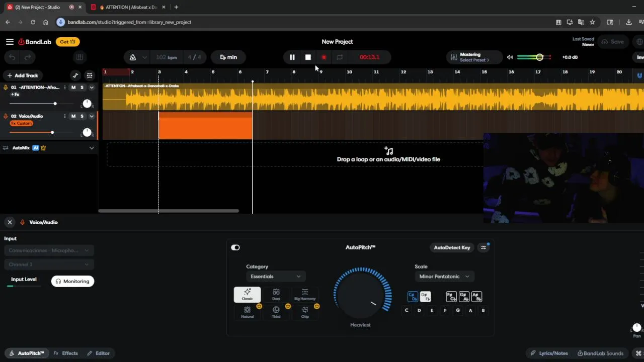
Task: Toggle the metronome icon
Action: coord(133,57)
